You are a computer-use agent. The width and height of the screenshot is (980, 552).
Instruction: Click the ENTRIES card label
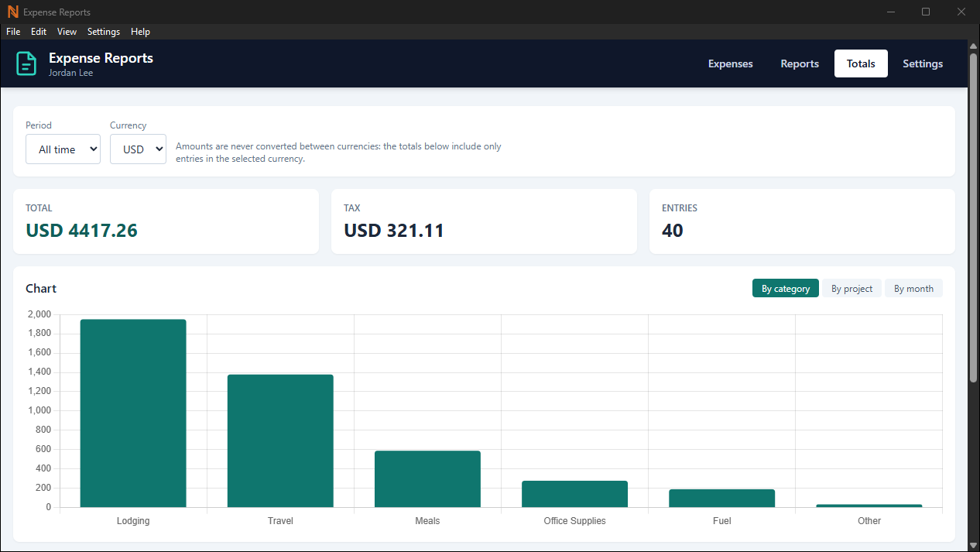pos(680,208)
